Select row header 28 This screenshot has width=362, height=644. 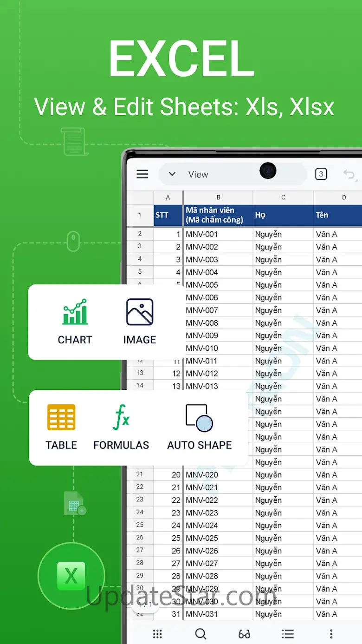[140, 563]
